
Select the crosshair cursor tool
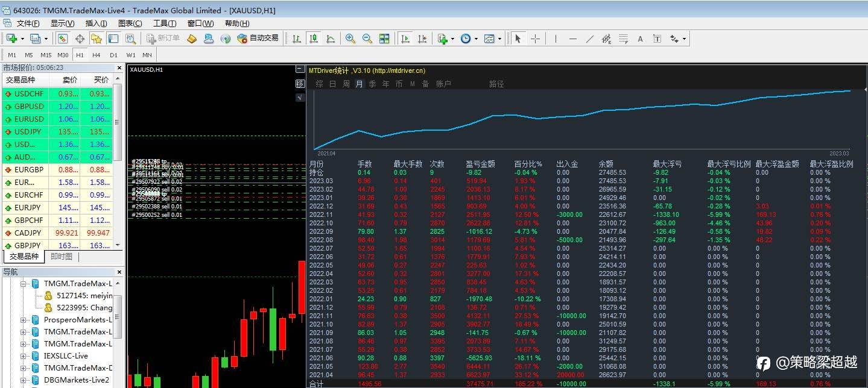point(535,39)
